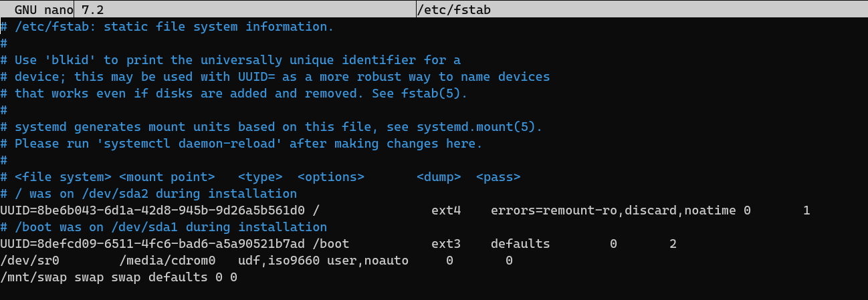Click the <dump> column header

click(x=439, y=177)
